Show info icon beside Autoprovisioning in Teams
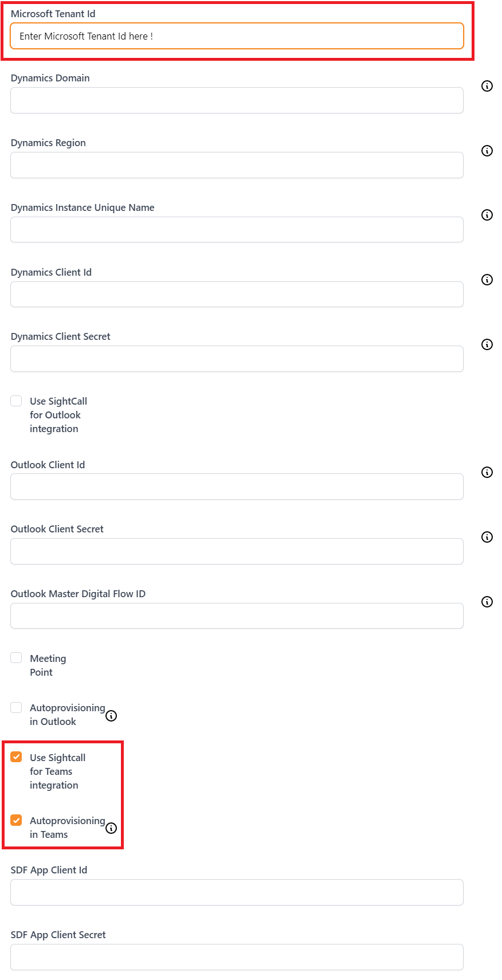 point(112,828)
